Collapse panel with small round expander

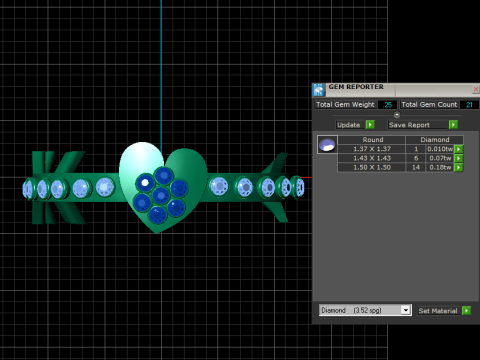(x=397, y=115)
